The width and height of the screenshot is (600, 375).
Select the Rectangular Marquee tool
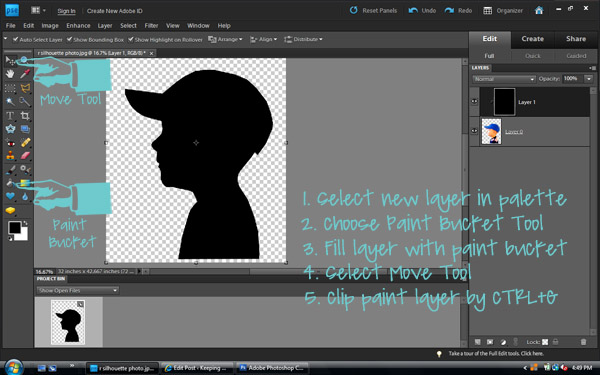[x=10, y=88]
